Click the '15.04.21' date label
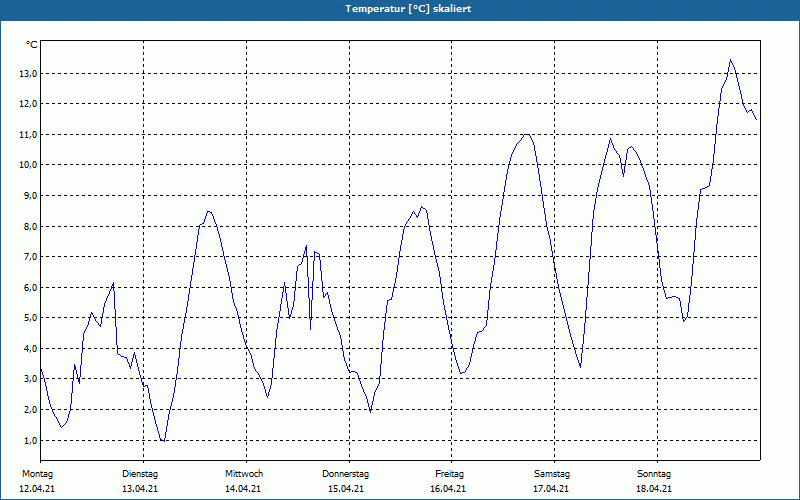 (x=345, y=489)
